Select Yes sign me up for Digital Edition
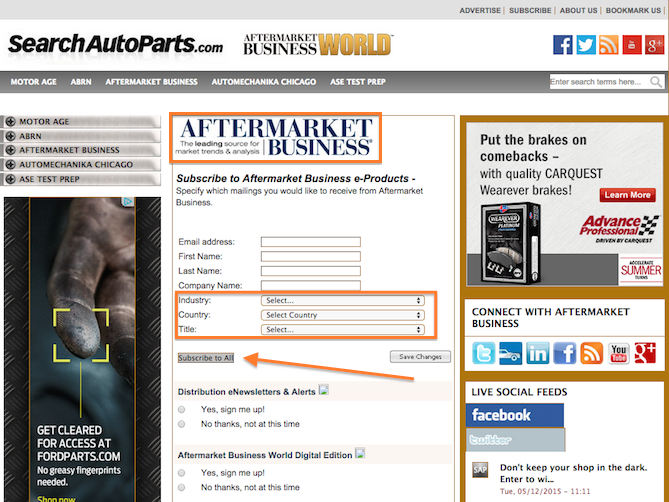This screenshot has width=669, height=502. [182, 473]
